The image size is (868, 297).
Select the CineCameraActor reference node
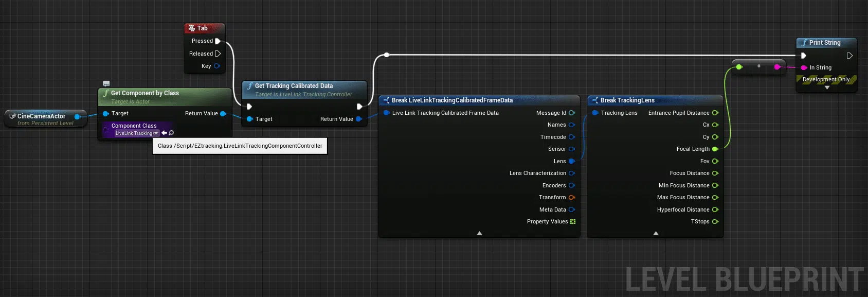coord(41,116)
